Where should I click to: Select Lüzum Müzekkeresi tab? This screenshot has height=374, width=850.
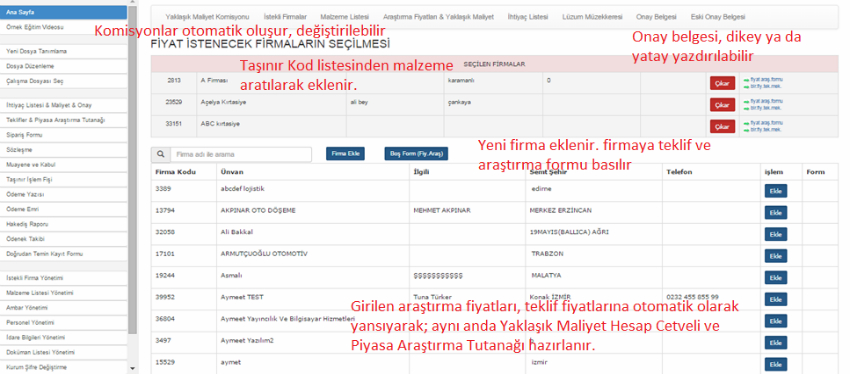[x=592, y=17]
